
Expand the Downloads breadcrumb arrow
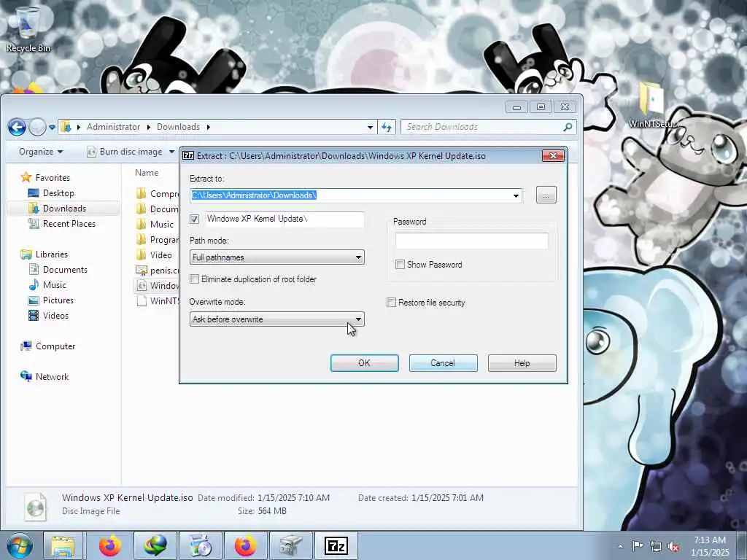[208, 127]
